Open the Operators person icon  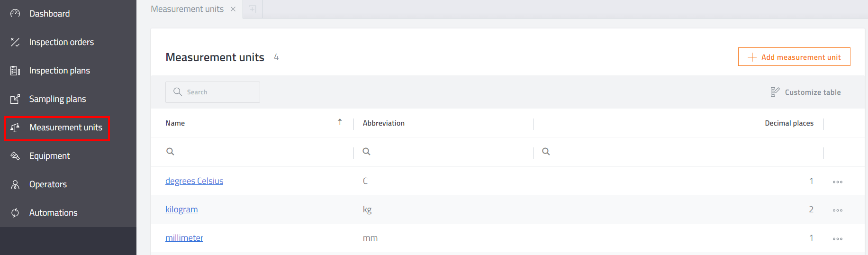15,184
